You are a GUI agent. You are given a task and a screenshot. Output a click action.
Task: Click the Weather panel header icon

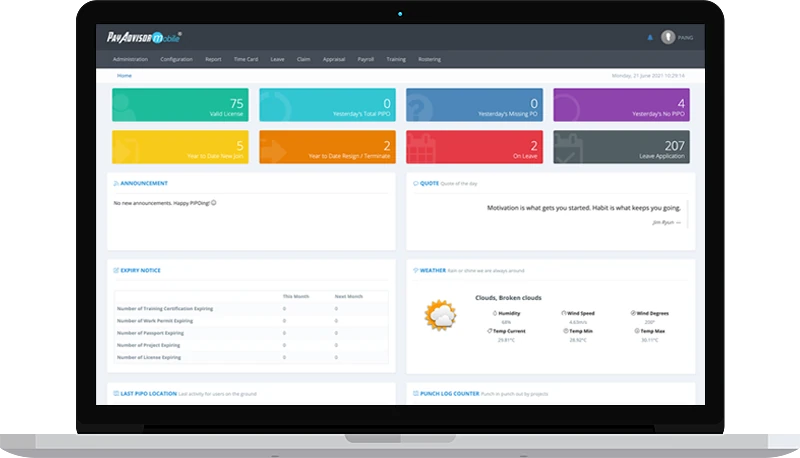(x=415, y=270)
